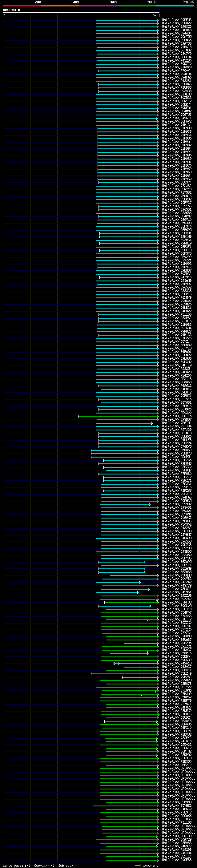This screenshot has width=197, height=868.
Task: Select the UniRef100_Q1H960 hit label
Action: [x=177, y=179]
